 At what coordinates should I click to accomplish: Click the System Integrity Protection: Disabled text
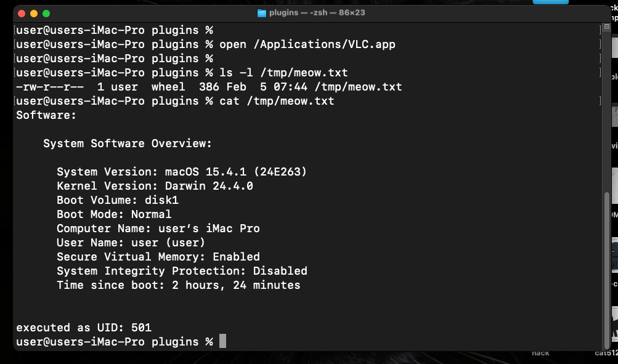pos(182,270)
